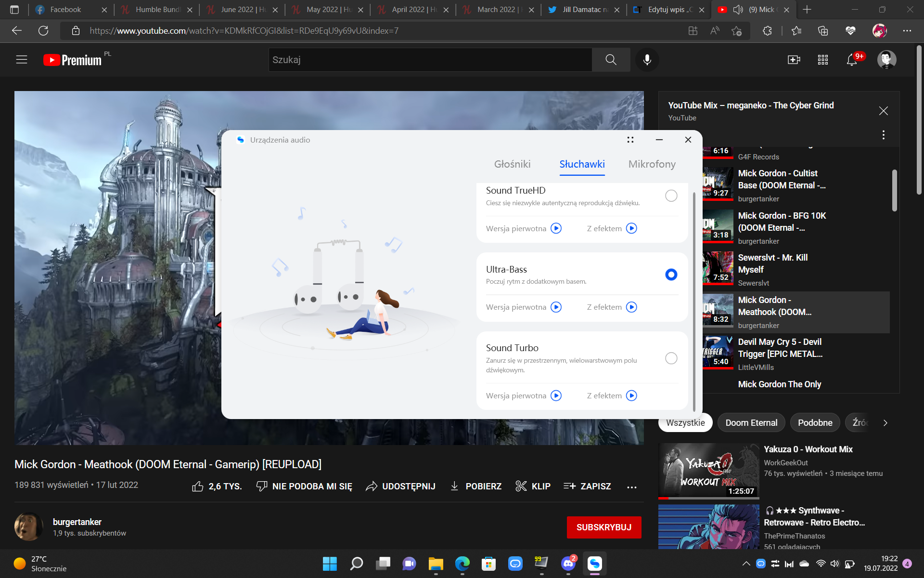Click the audio dialog scrollbar
This screenshot has width=924, height=578.
(x=694, y=302)
